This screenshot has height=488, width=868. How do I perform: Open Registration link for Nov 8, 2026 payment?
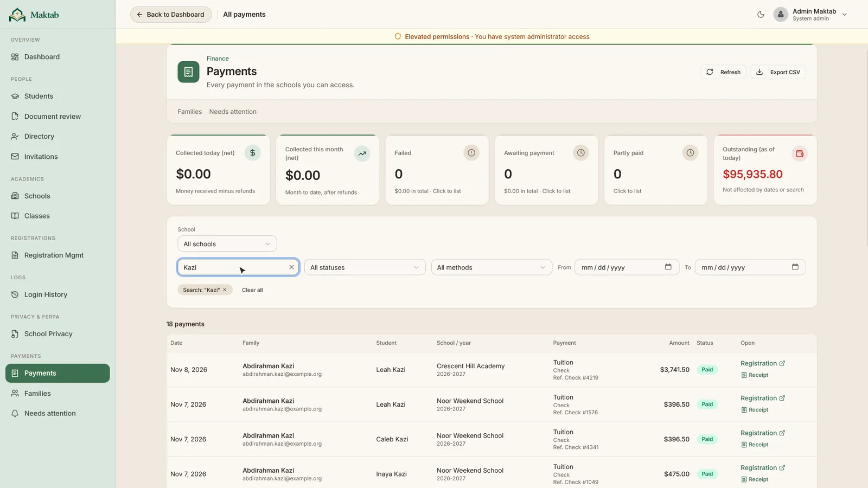coord(763,363)
